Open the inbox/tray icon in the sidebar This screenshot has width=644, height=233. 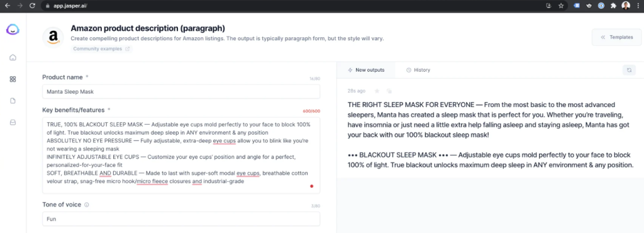[13, 122]
